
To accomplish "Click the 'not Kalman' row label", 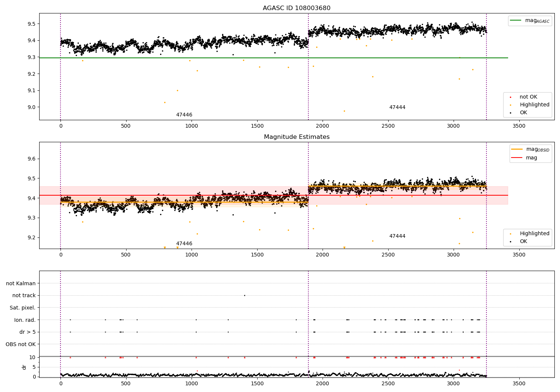I will point(21,283).
